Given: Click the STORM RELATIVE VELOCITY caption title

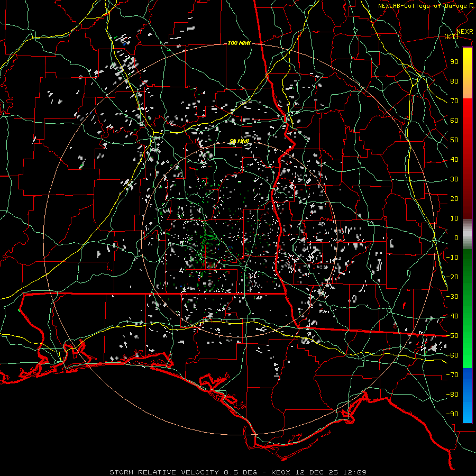Looking at the screenshot, I should tap(164, 472).
